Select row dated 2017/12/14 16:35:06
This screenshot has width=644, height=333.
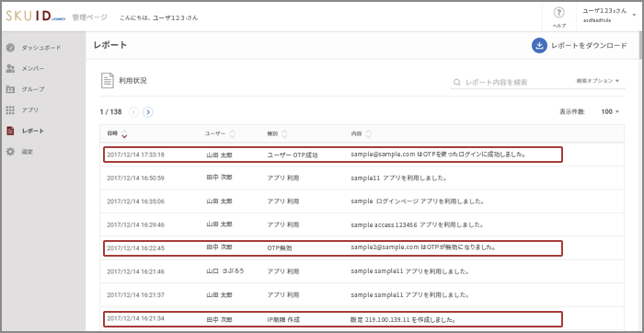tap(362, 201)
